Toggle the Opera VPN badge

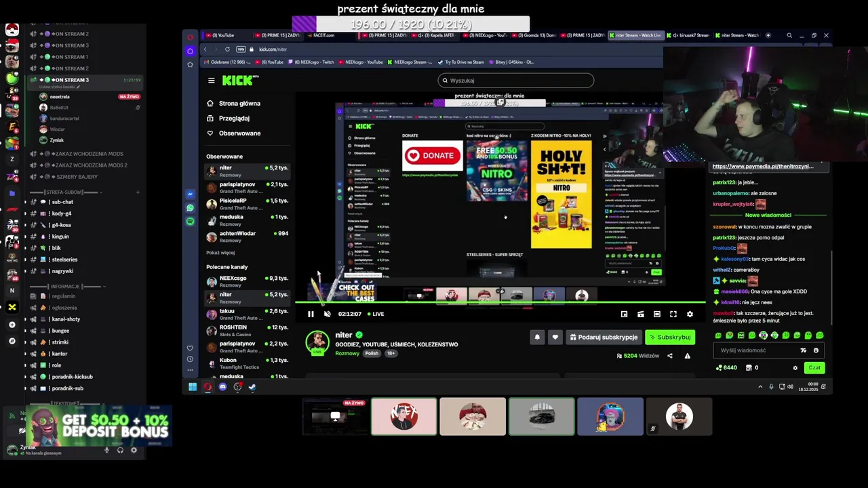241,49
